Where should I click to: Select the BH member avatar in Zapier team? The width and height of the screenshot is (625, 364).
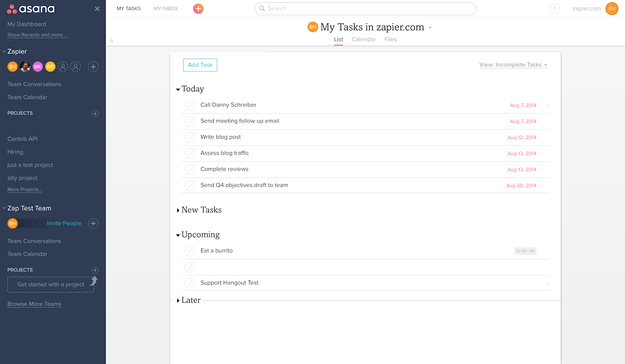[x=12, y=67]
